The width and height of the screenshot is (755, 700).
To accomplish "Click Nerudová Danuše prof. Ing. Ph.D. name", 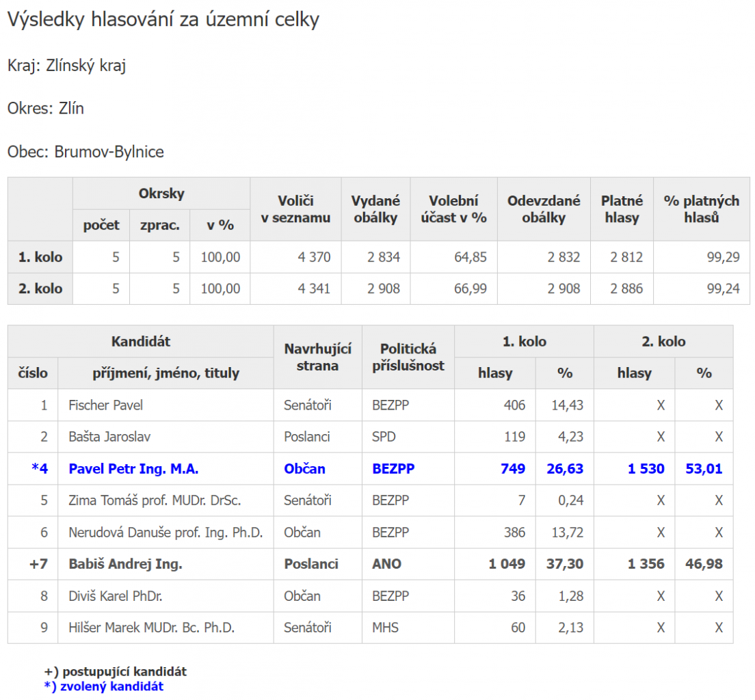I will pyautogui.click(x=165, y=533).
